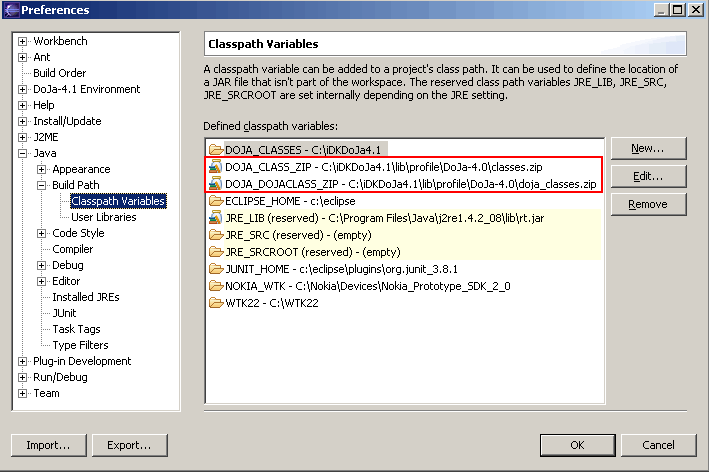Select the NOKIA_WTK variable entry
This screenshot has height=472, width=709.
point(368,286)
